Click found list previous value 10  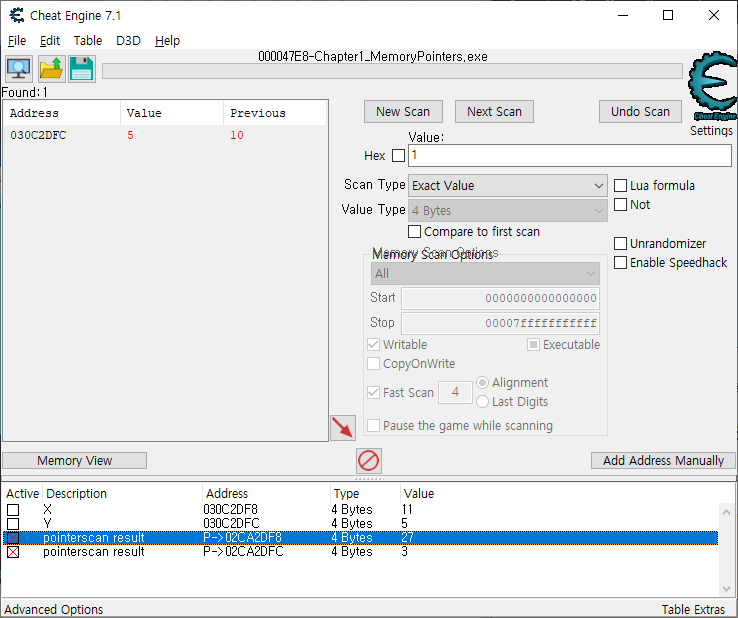tap(237, 136)
